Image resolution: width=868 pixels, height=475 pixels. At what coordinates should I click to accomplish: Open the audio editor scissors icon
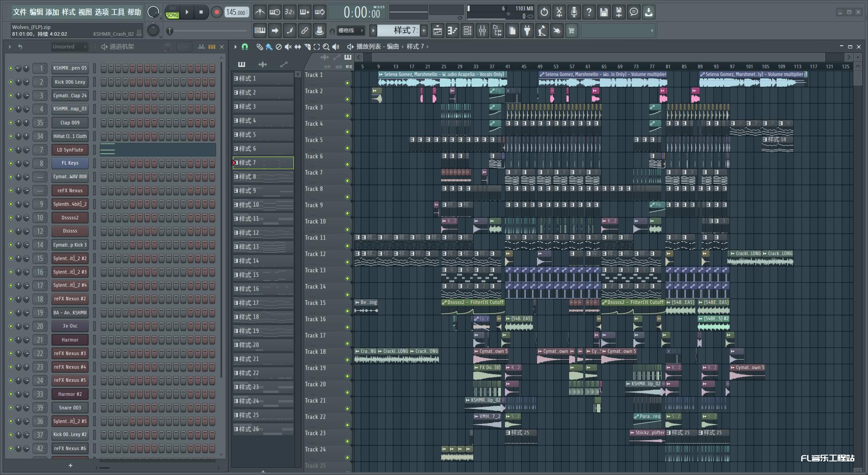559,12
